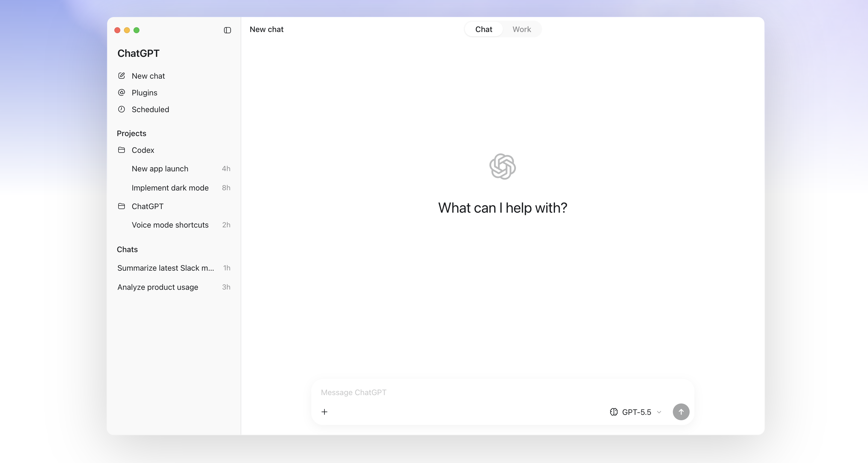Click the ChatGPT sidebar heading
Image resolution: width=868 pixels, height=463 pixels.
coord(138,53)
